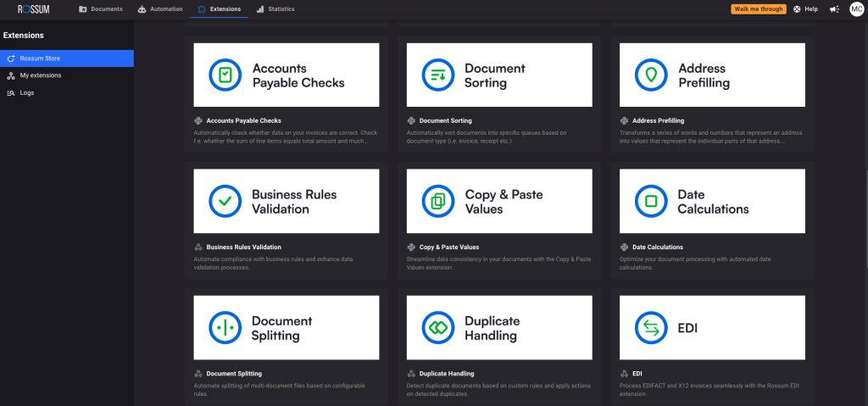Open the Document Sorting banner
Viewport: 868px width, 406px height.
tap(499, 75)
